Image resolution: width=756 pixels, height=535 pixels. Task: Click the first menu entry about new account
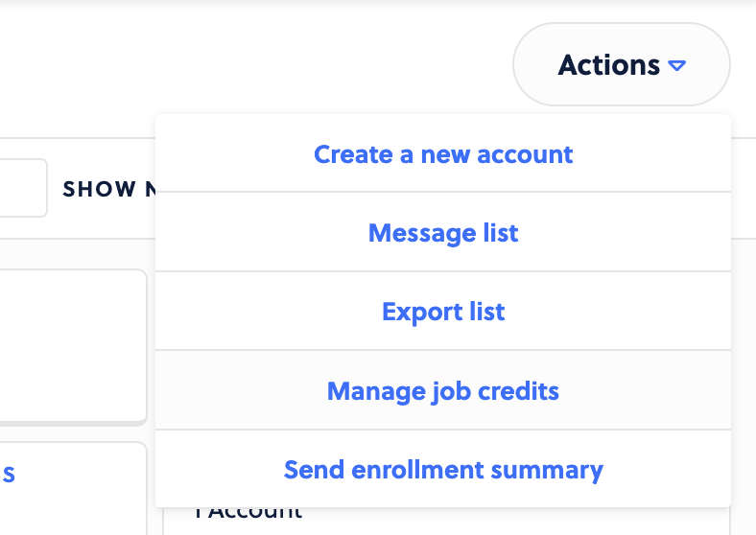[x=443, y=153]
